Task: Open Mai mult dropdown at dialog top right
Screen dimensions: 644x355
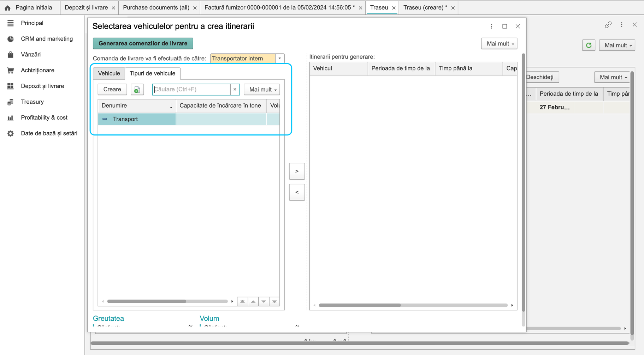Action: (499, 44)
